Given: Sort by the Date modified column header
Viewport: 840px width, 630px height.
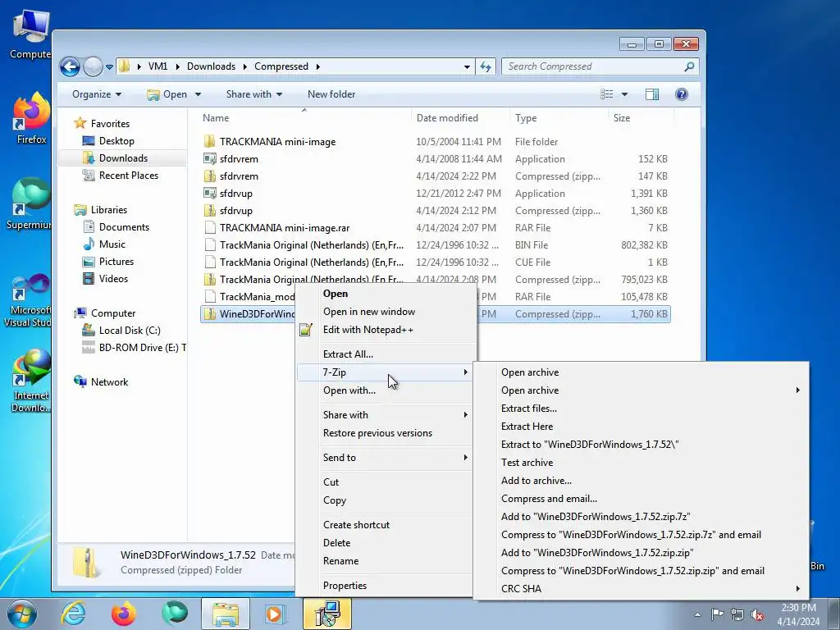Looking at the screenshot, I should pos(460,118).
